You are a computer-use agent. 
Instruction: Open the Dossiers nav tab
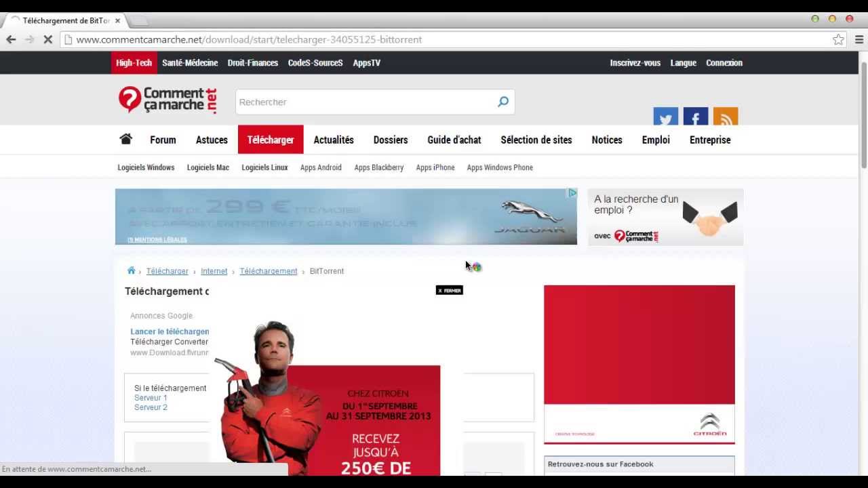pos(391,140)
